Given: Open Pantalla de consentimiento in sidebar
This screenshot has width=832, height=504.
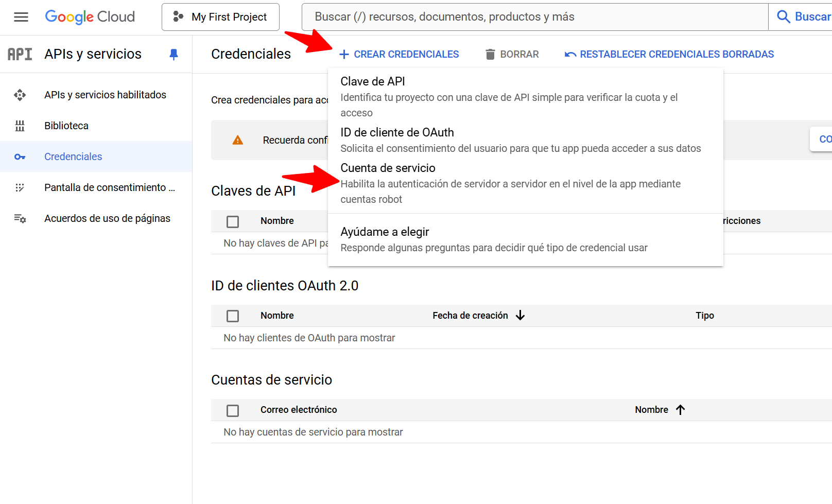Looking at the screenshot, I should coord(109,187).
